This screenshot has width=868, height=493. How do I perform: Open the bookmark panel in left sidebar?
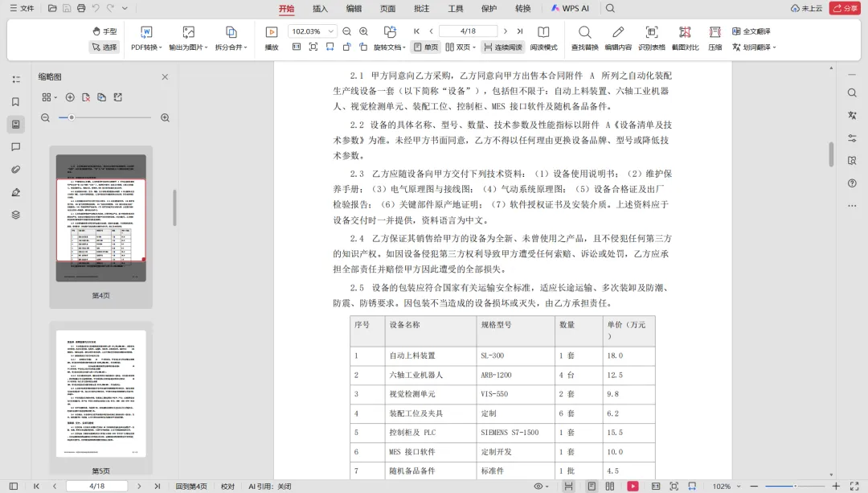point(15,102)
